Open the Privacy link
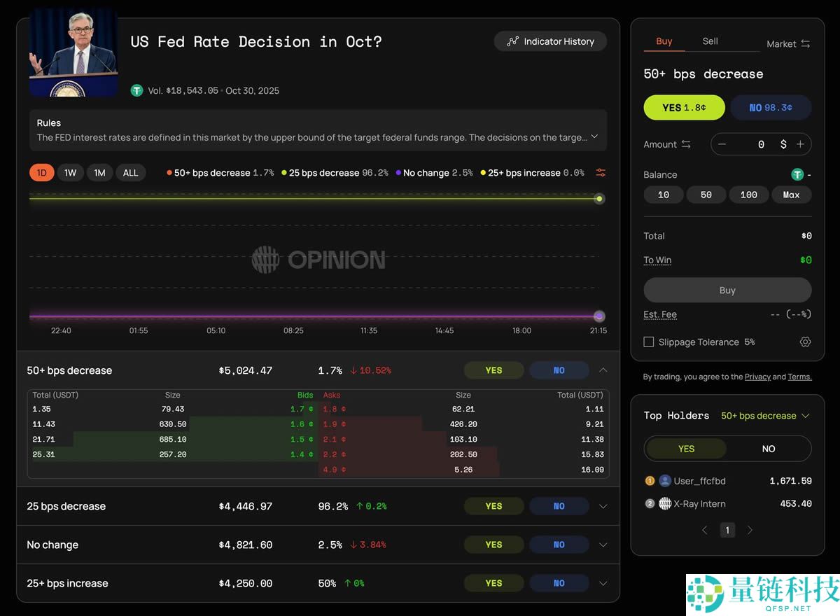This screenshot has height=616, width=840. [x=757, y=377]
